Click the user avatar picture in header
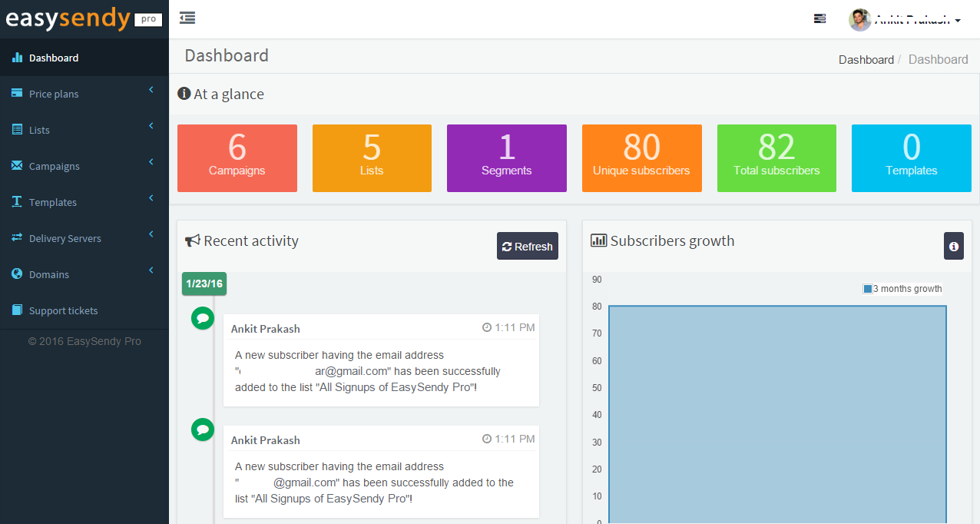 click(859, 20)
